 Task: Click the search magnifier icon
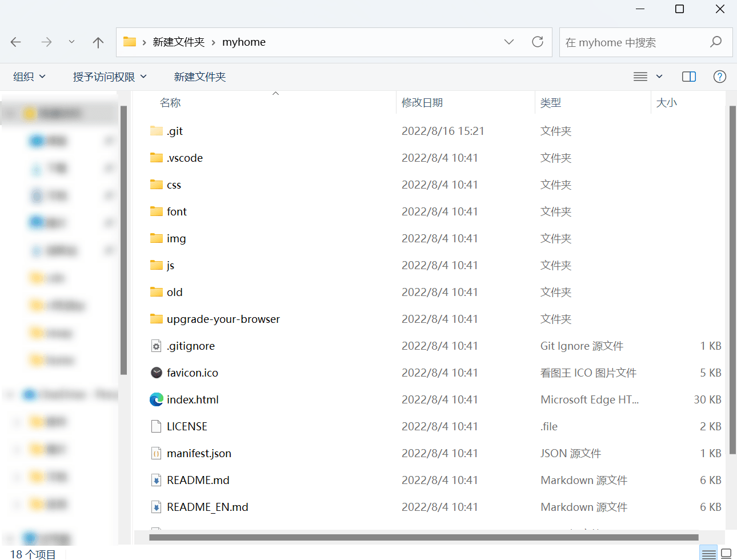coord(716,42)
